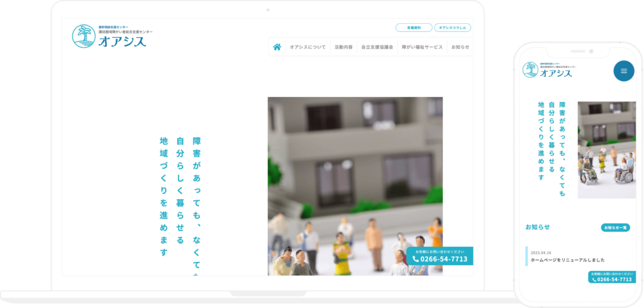Open news ホームページをリニューアルしました
The height and width of the screenshot is (308, 644).
pyautogui.click(x=568, y=260)
